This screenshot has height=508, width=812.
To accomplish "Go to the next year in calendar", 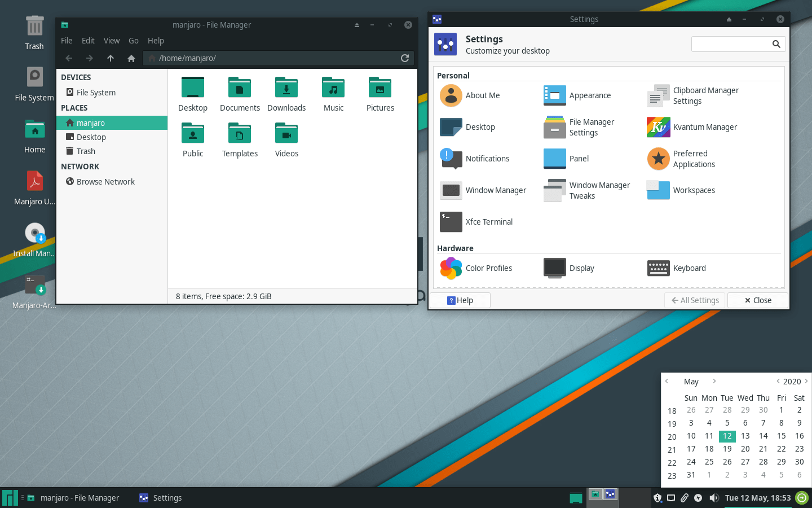I will (807, 381).
